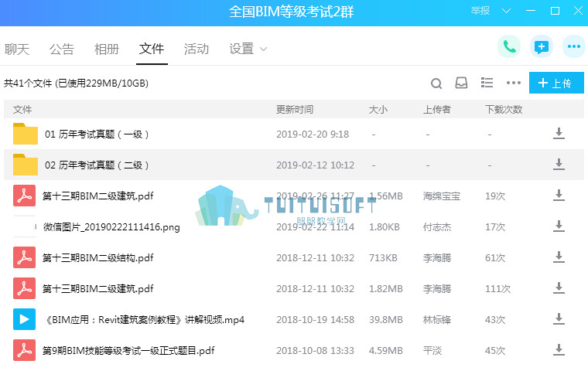This screenshot has width=588, height=371.
Task: Click uploader name 林标锋
Action: click(x=437, y=320)
